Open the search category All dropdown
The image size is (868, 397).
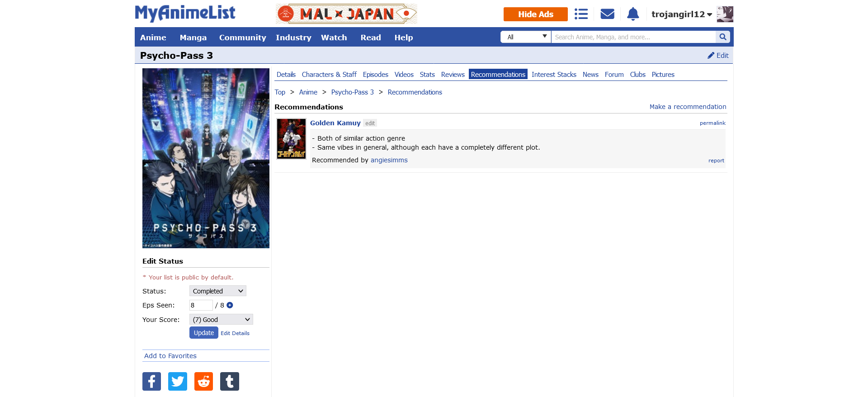click(526, 37)
